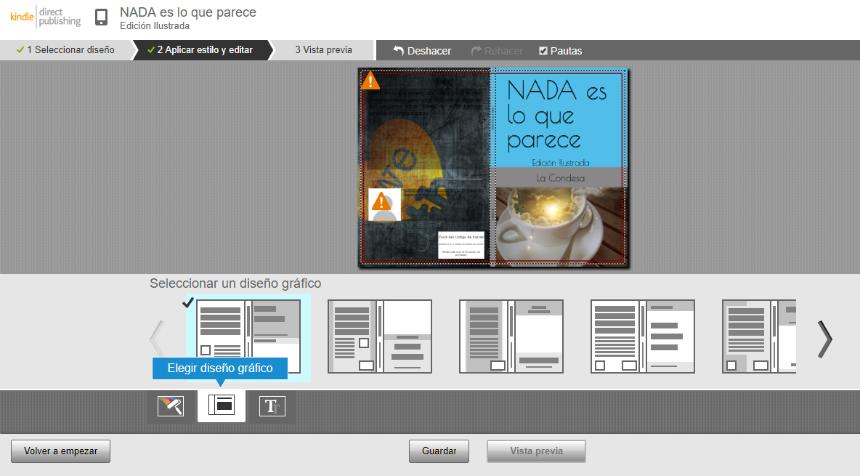Click the bottom Vista previa button

[536, 451]
